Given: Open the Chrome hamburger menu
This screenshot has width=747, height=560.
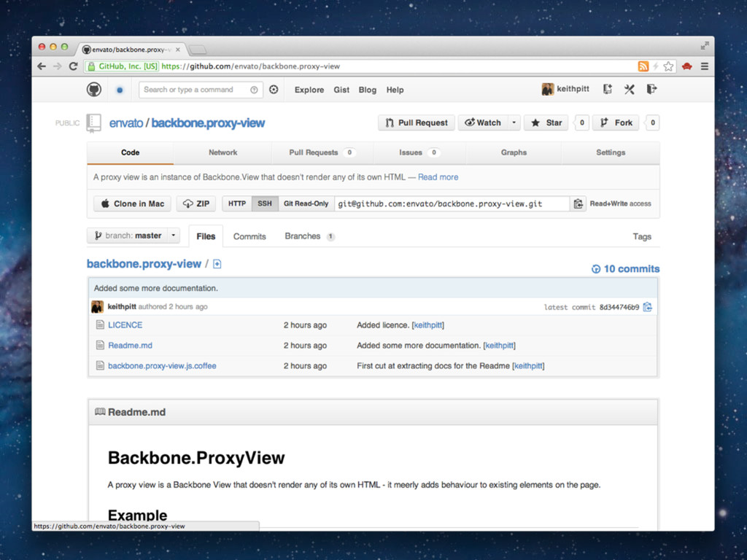Looking at the screenshot, I should (705, 66).
